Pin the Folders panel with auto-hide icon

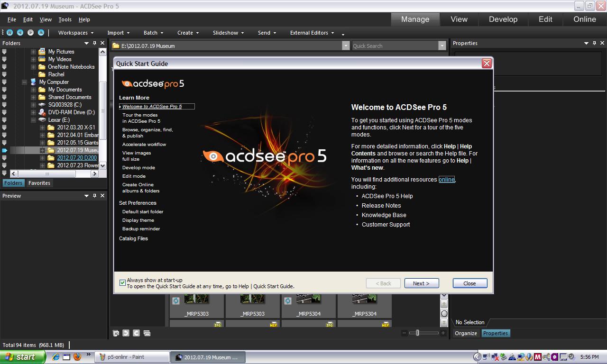click(94, 43)
